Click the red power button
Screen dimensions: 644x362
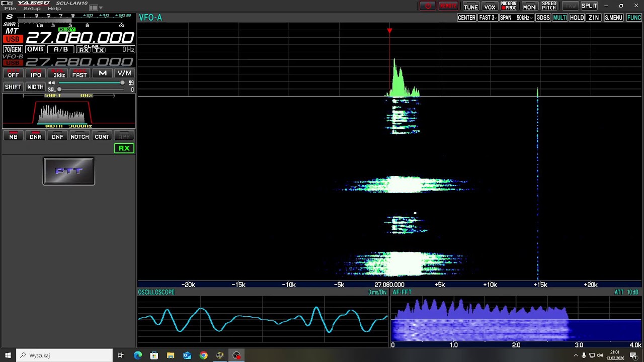(x=428, y=6)
